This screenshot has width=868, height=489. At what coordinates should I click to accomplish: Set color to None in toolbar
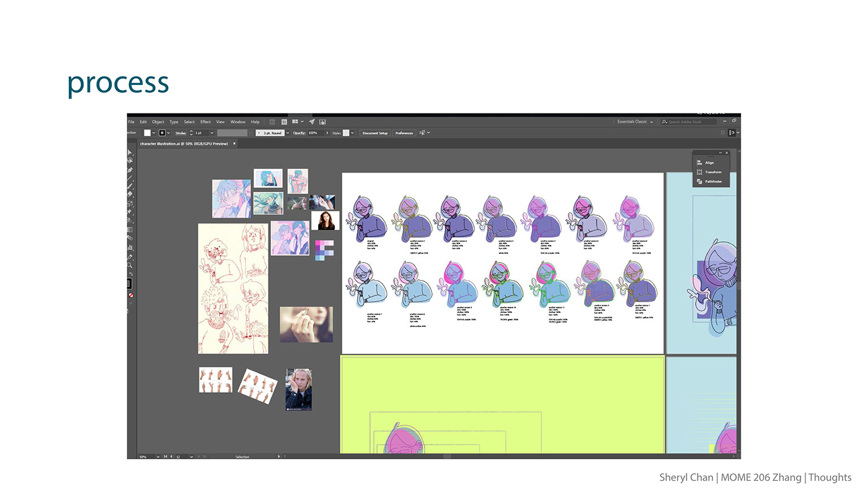131,295
